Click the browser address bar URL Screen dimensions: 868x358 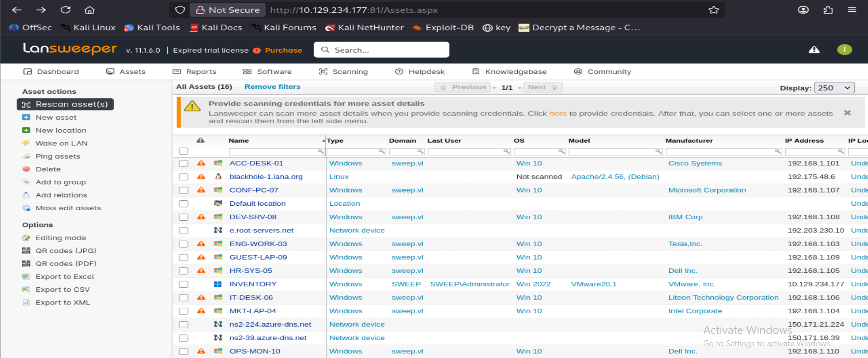(354, 10)
